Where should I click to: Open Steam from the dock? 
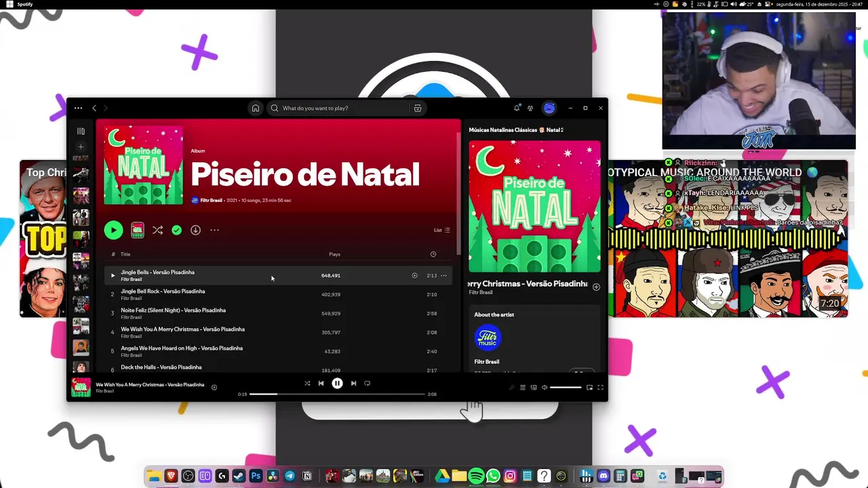tap(239, 476)
